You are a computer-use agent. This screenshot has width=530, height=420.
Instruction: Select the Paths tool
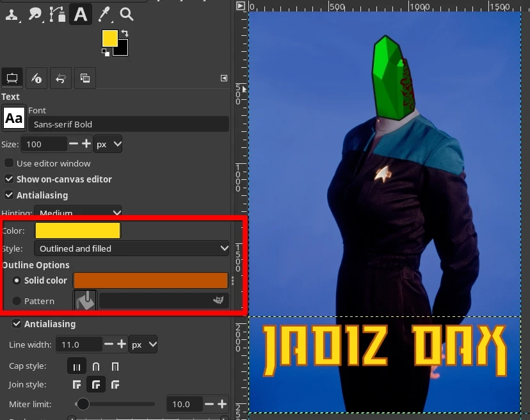point(58,14)
